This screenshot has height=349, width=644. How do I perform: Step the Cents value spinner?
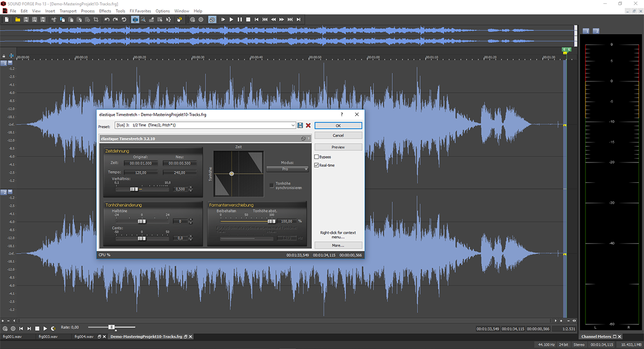(x=191, y=238)
